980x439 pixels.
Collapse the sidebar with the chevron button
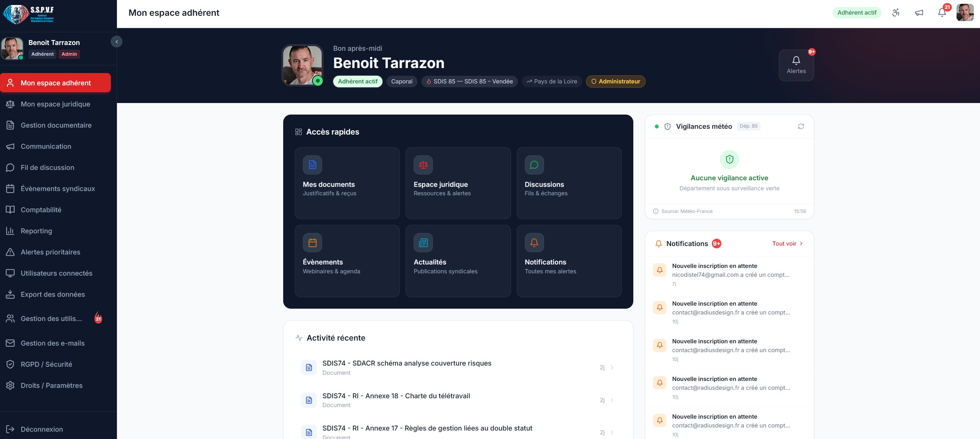(117, 42)
